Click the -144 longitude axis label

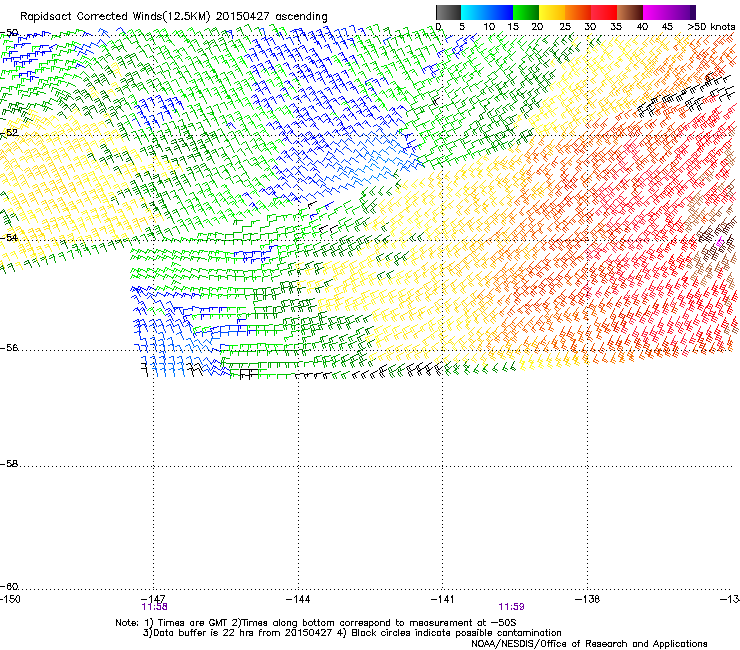point(298,599)
